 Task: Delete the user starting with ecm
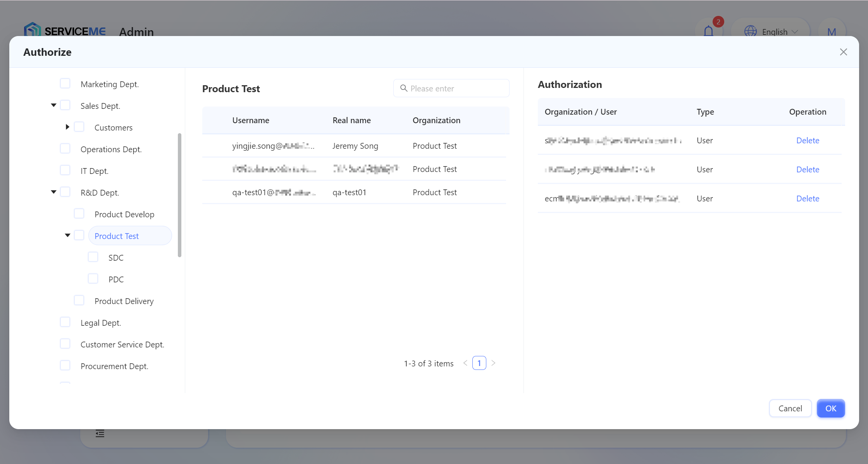point(808,198)
